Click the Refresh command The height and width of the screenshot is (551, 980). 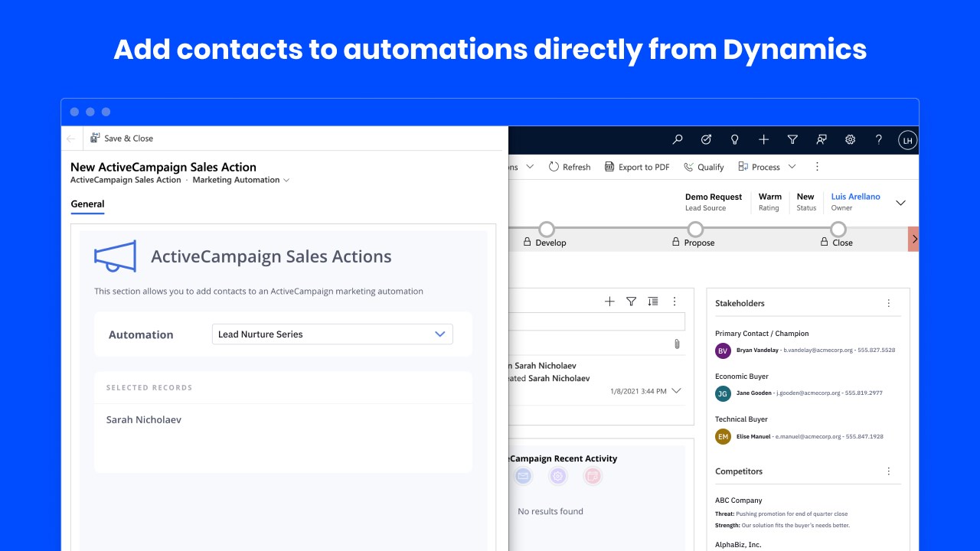(570, 167)
